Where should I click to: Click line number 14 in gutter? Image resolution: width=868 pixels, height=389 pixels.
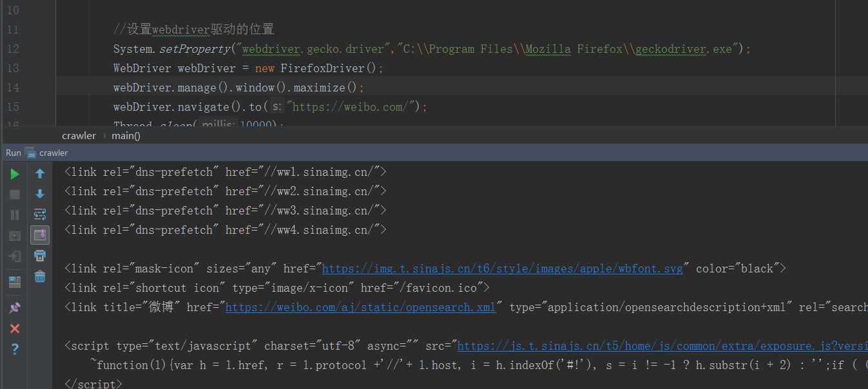point(12,88)
